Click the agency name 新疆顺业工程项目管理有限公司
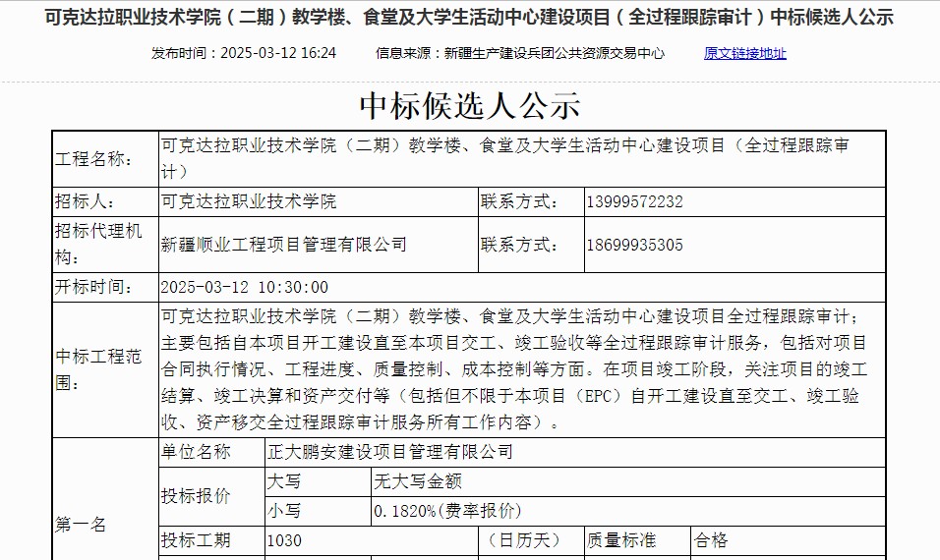The height and width of the screenshot is (560, 940). coord(284,245)
